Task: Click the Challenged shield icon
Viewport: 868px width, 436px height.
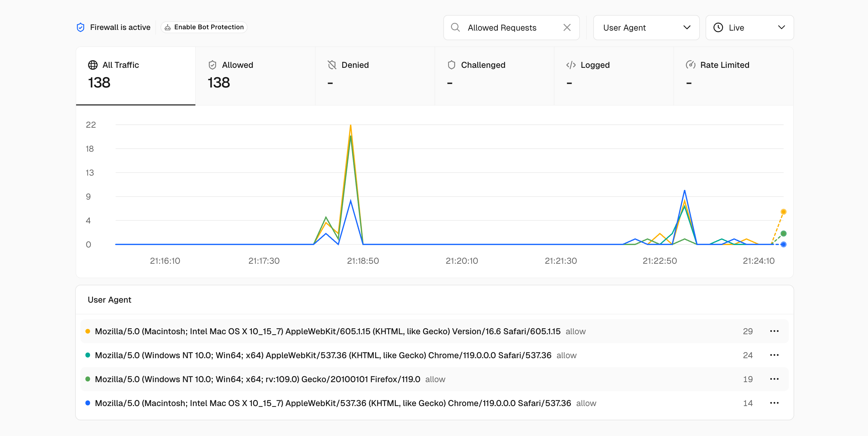Action: pyautogui.click(x=451, y=65)
